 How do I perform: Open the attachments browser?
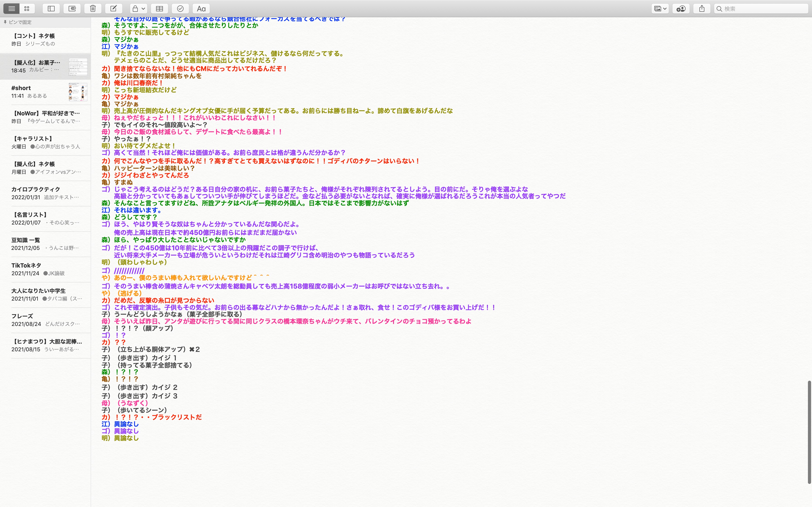coord(72,9)
